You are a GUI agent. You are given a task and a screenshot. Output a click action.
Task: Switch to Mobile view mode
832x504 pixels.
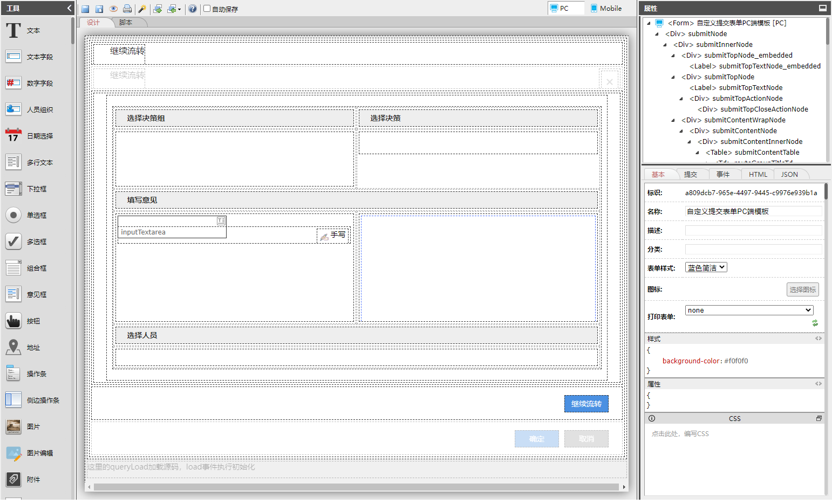click(x=606, y=8)
